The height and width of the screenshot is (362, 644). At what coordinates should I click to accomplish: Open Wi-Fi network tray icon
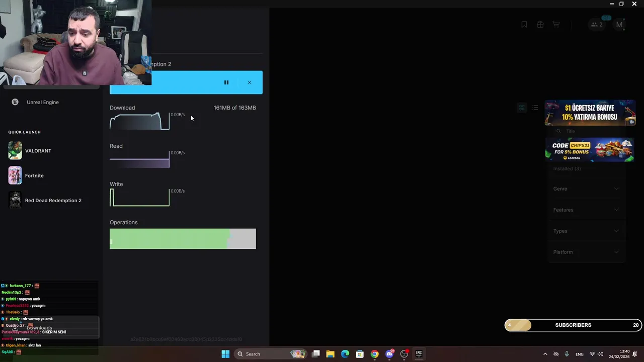point(592,354)
